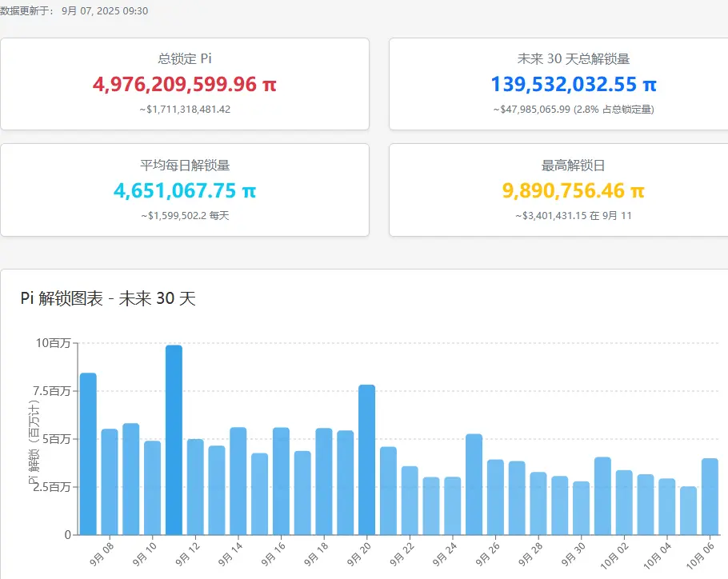Click the 10月 06 x-axis date label
Image resolution: width=728 pixels, height=579 pixels.
(700, 556)
